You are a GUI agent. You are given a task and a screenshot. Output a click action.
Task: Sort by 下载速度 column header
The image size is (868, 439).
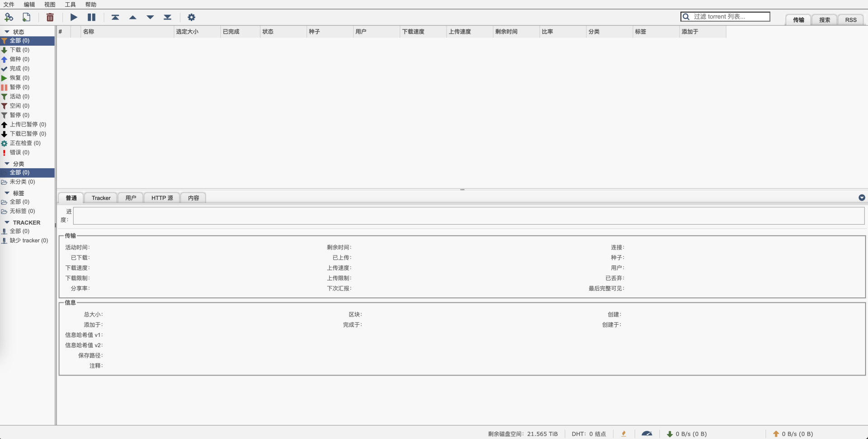[x=423, y=32]
